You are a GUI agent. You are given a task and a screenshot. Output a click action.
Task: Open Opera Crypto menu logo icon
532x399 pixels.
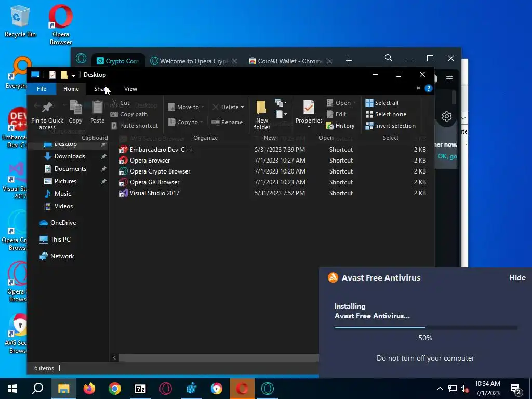pyautogui.click(x=81, y=58)
